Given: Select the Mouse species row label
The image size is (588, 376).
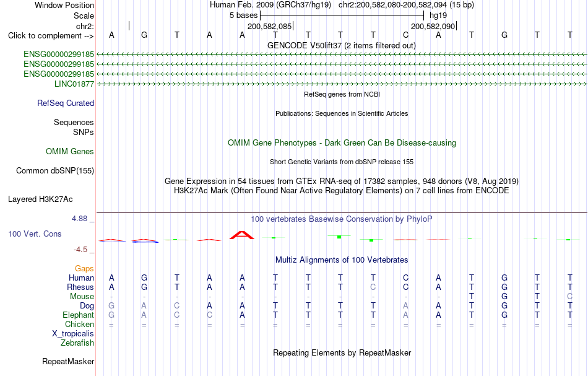Looking at the screenshot, I should [82, 297].
